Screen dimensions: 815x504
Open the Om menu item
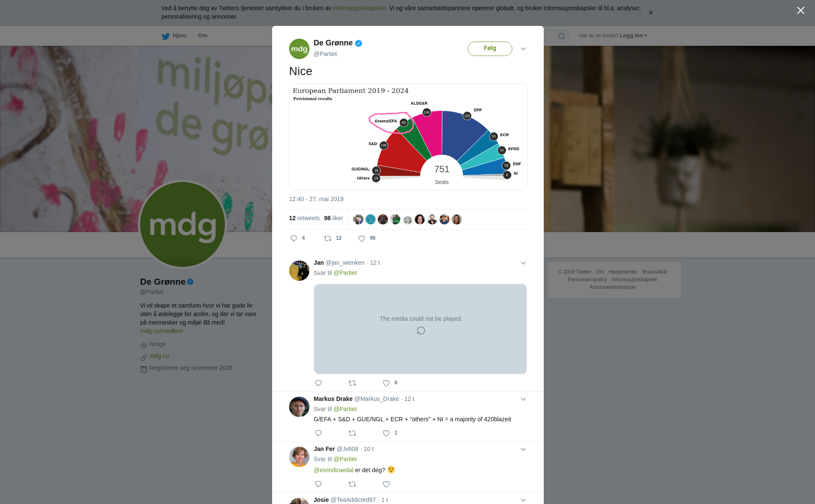click(x=202, y=36)
